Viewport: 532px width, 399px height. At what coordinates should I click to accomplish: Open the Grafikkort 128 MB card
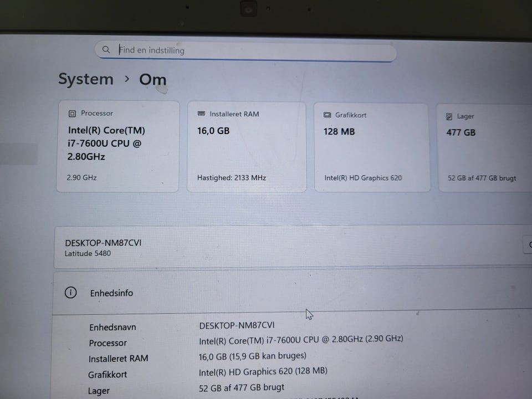(372, 147)
